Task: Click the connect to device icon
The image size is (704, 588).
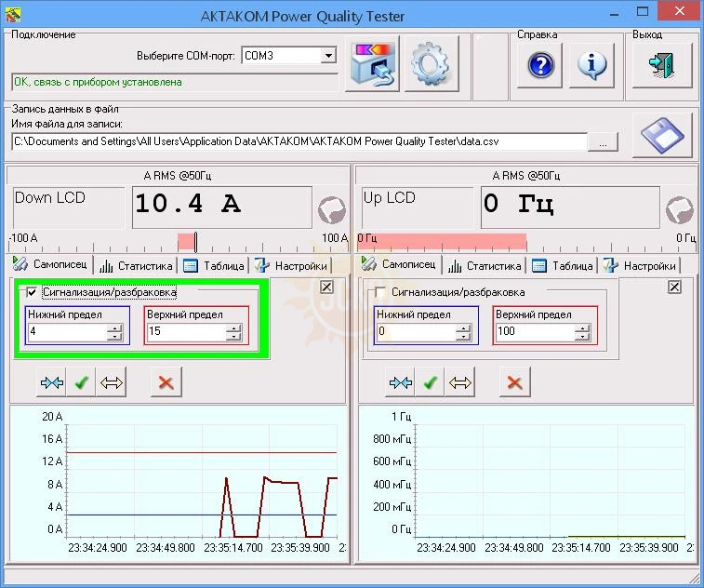Action: [x=372, y=64]
